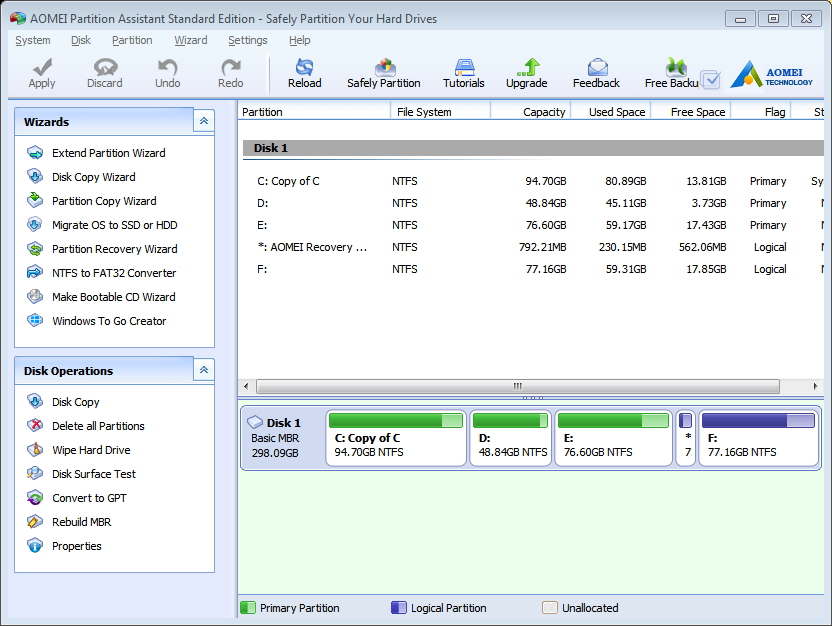
Task: Launch Extend Partition Wizard link
Action: coord(109,153)
